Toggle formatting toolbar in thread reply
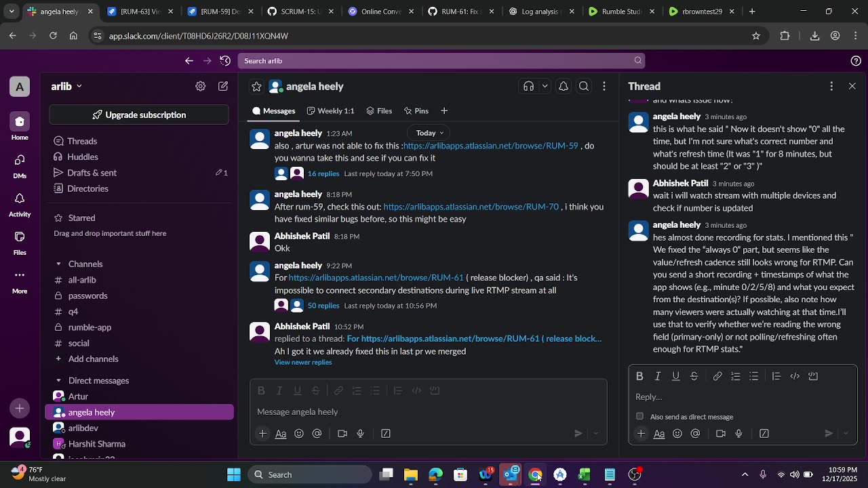Image resolution: width=868 pixels, height=488 pixels. tap(659, 434)
